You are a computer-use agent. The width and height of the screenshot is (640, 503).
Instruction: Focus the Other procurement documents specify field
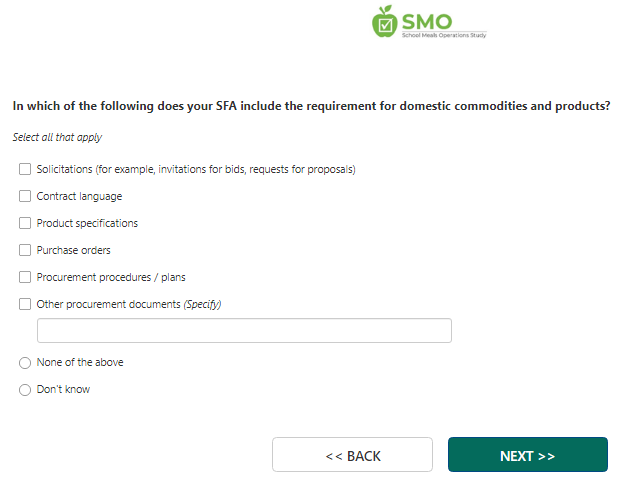pos(244,331)
